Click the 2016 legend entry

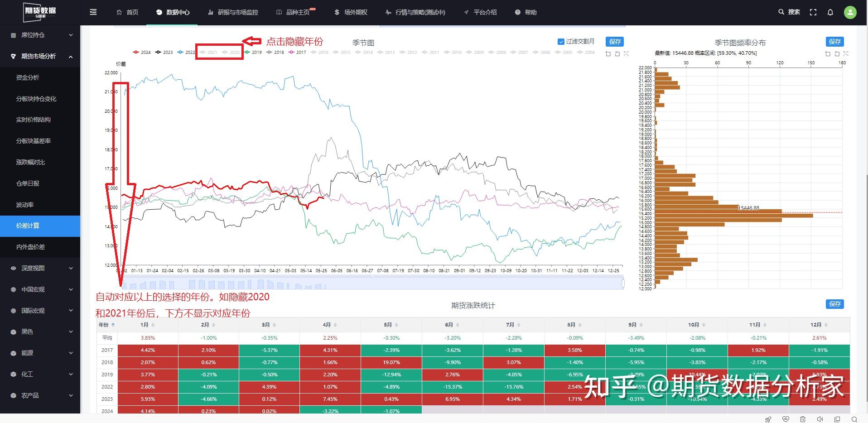pos(319,53)
